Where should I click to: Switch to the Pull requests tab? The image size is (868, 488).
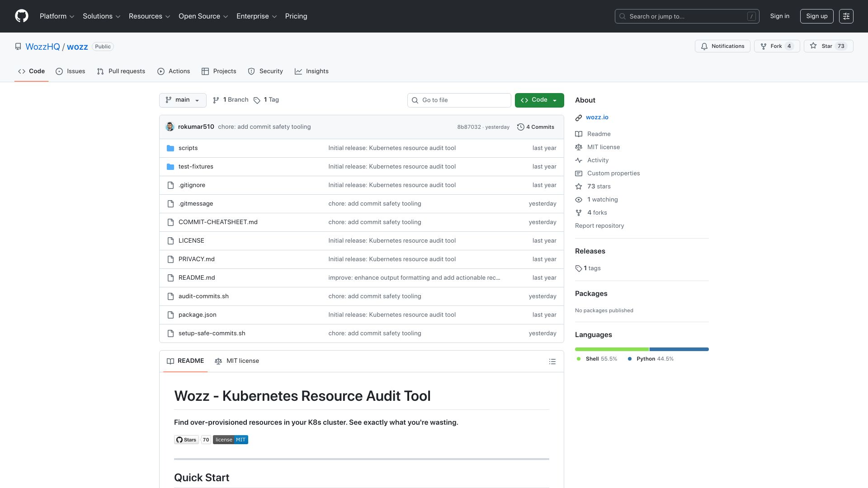[x=121, y=71]
